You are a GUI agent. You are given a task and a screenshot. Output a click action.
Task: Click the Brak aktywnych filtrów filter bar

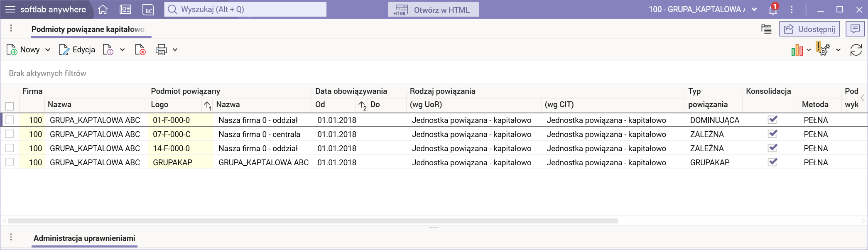pyautogui.click(x=434, y=73)
